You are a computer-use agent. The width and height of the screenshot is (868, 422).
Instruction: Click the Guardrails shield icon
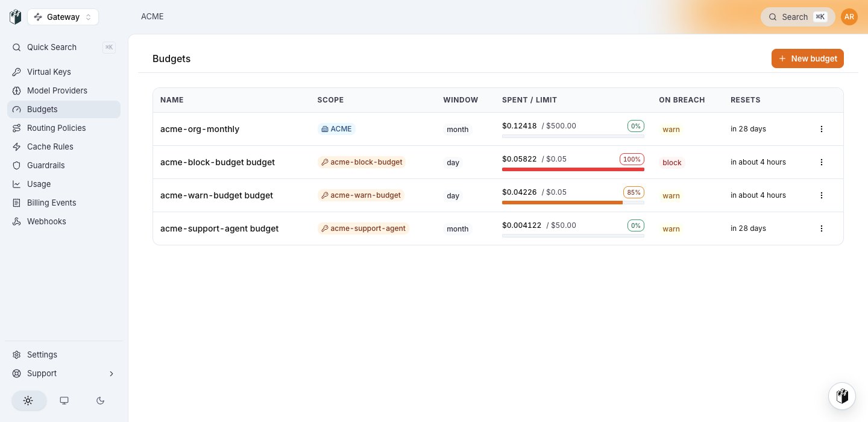17,165
